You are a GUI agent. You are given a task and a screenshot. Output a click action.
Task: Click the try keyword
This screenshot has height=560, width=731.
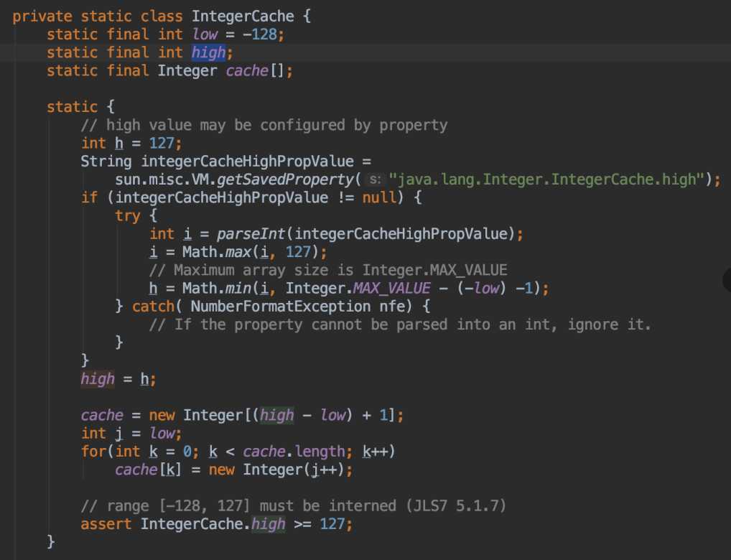127,215
